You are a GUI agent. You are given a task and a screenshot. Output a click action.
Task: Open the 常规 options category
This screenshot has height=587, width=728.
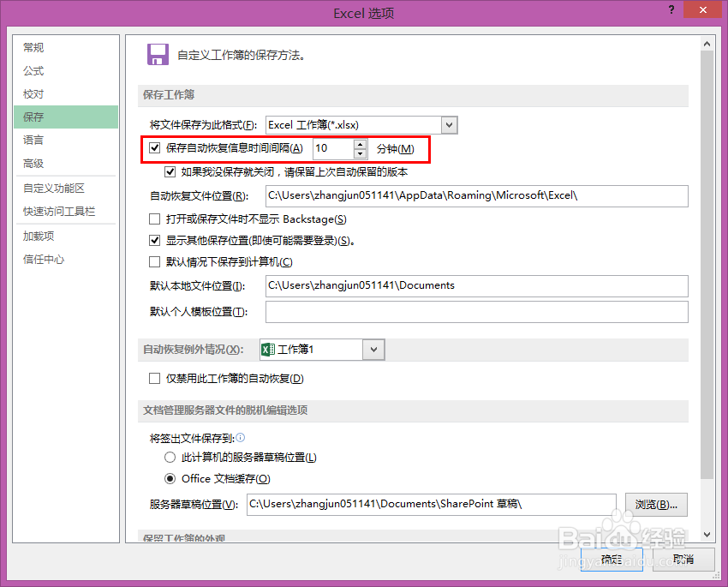click(x=66, y=47)
